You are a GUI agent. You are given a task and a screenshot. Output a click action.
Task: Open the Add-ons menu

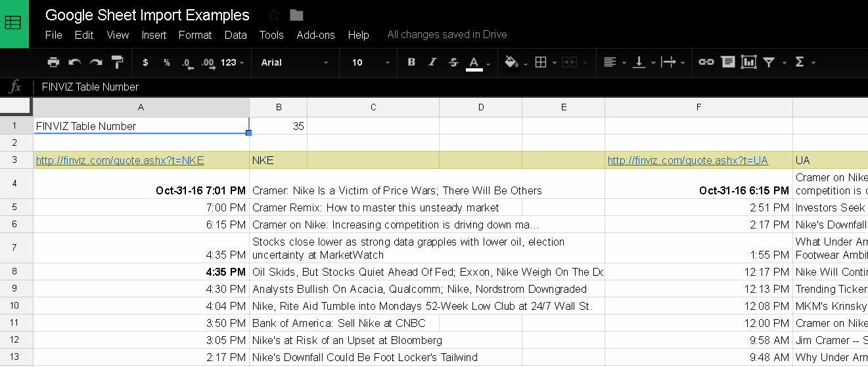[x=315, y=35]
